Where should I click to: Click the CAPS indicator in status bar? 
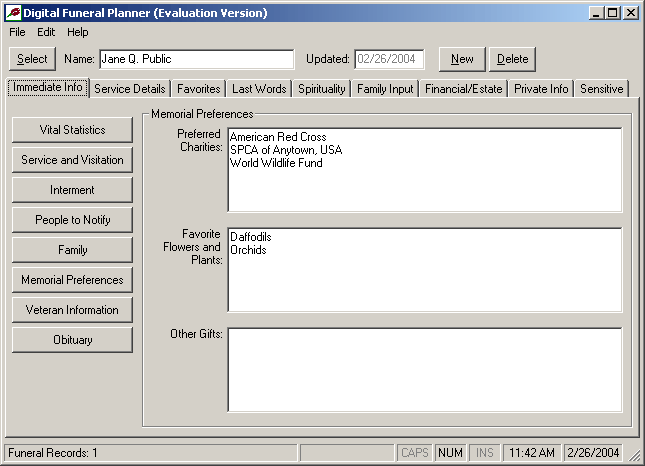tap(415, 453)
